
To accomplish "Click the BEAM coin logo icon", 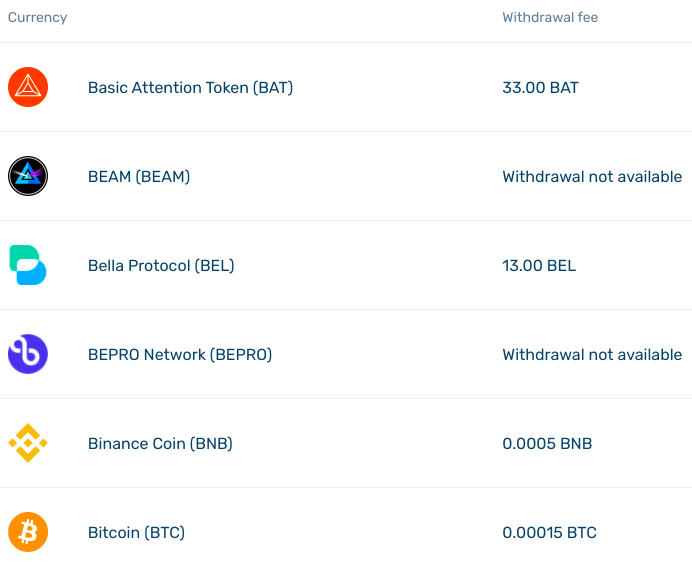I will click(28, 176).
